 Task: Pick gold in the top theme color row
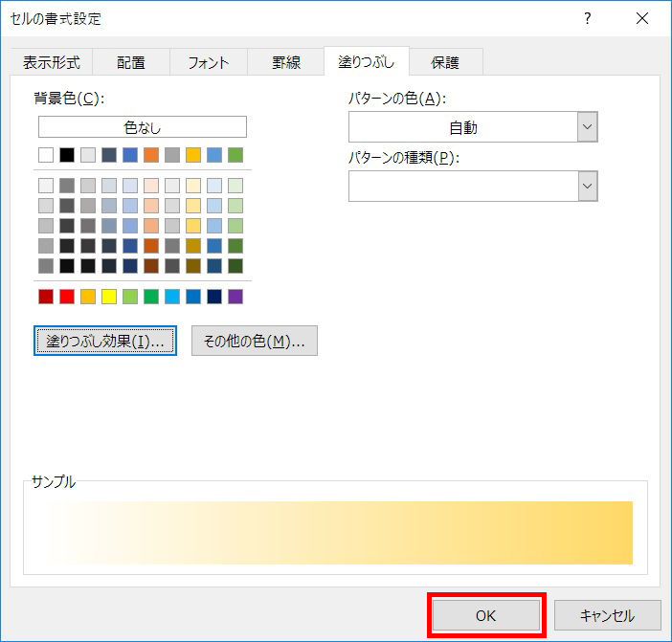coord(193,155)
